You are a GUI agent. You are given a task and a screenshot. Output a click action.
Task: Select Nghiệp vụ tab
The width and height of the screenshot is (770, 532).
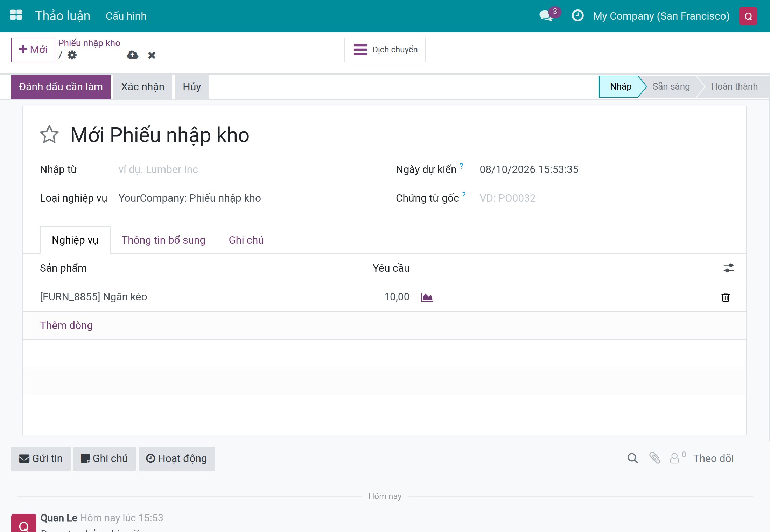coord(75,240)
